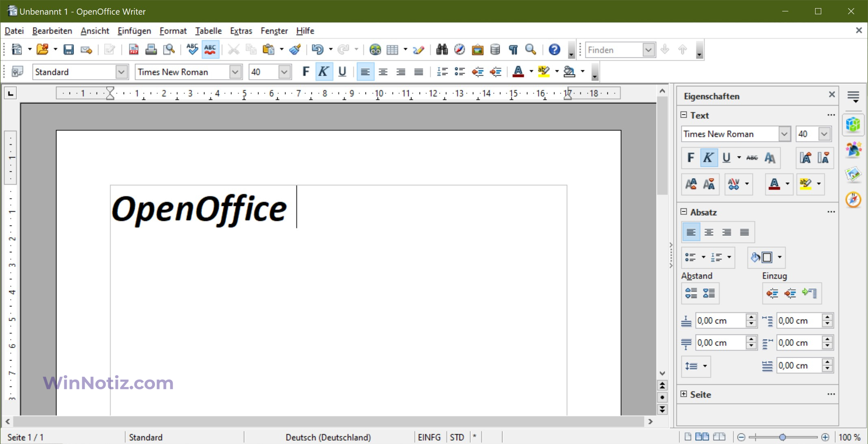
Task: Increase paragraph spacing in Abstand
Action: 691,293
